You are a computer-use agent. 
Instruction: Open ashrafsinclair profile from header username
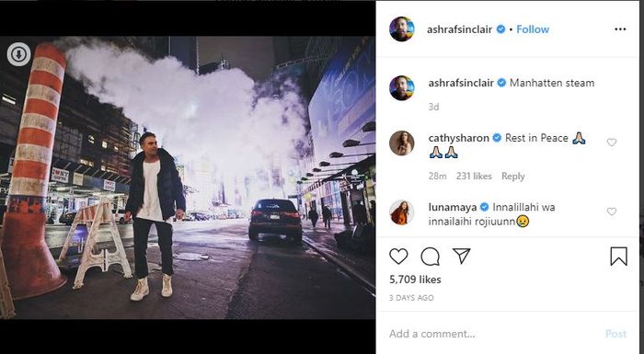click(x=459, y=29)
